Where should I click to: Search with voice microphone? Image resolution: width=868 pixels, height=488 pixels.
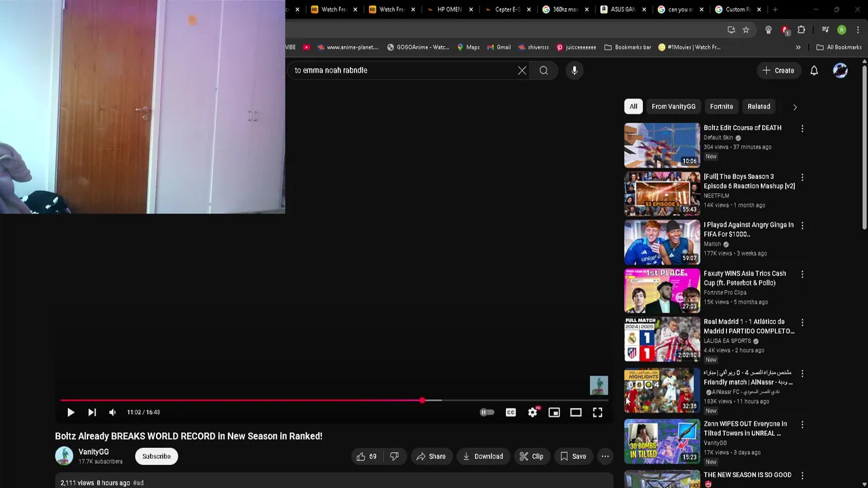point(574,70)
